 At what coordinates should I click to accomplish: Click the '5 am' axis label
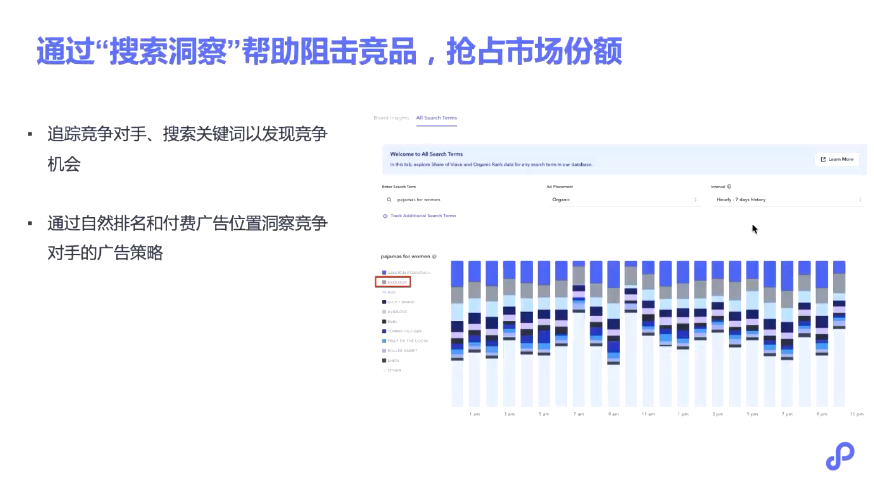pyautogui.click(x=543, y=414)
